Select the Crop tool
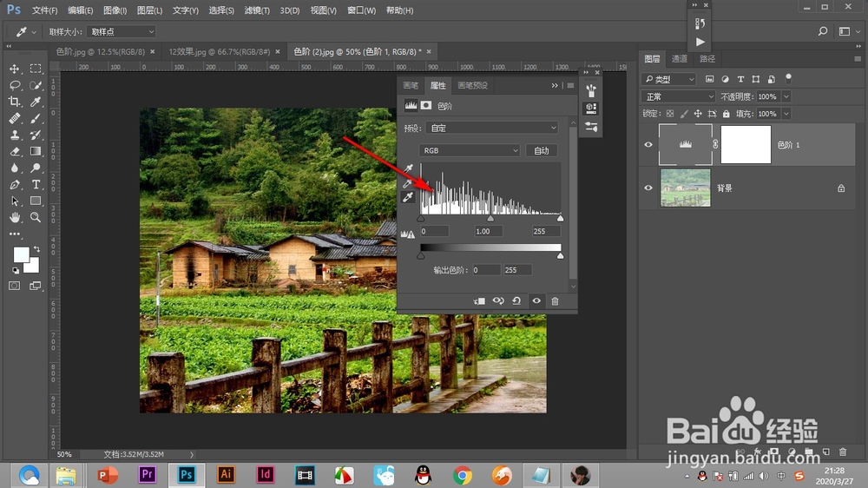This screenshot has height=488, width=868. pos(15,102)
